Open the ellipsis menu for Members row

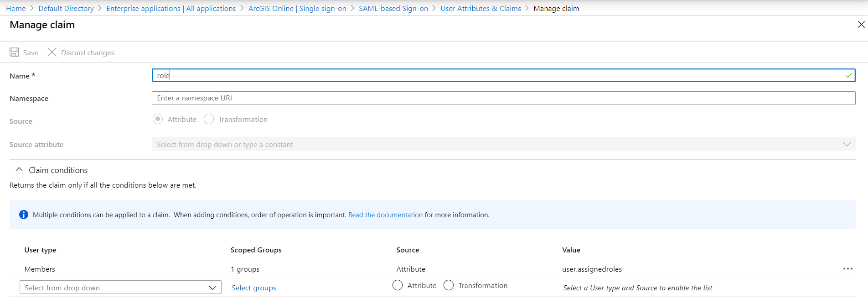pos(847,269)
